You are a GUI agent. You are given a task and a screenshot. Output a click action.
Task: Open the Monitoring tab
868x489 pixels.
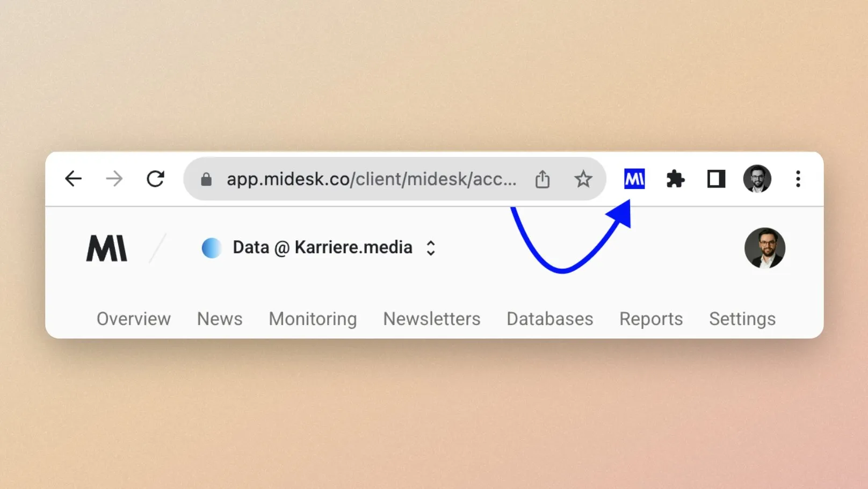click(313, 319)
